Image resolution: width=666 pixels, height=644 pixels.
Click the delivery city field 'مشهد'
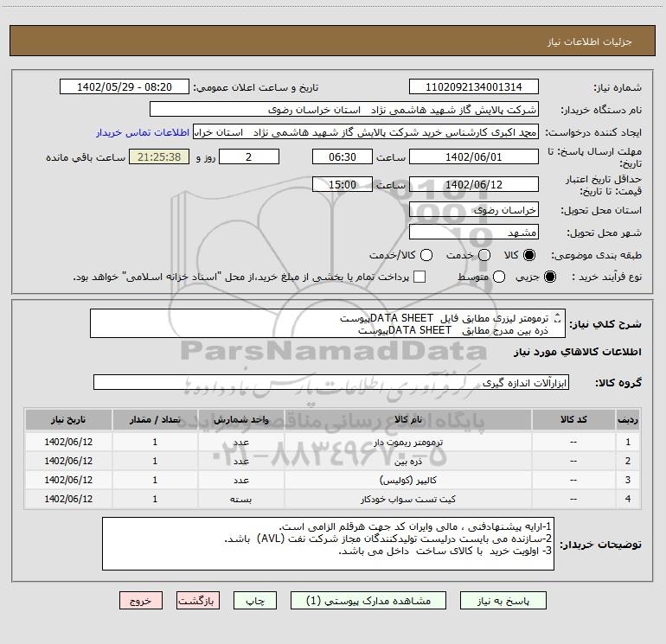click(473, 233)
